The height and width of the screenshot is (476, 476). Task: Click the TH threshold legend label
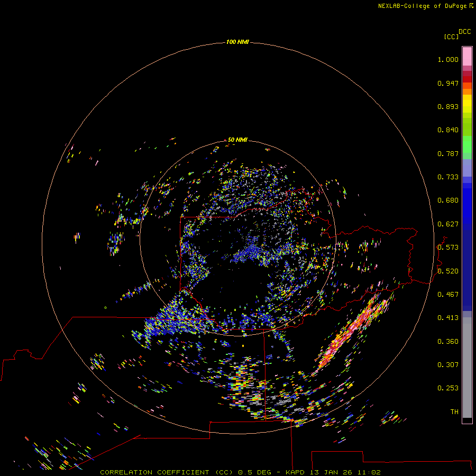click(454, 412)
